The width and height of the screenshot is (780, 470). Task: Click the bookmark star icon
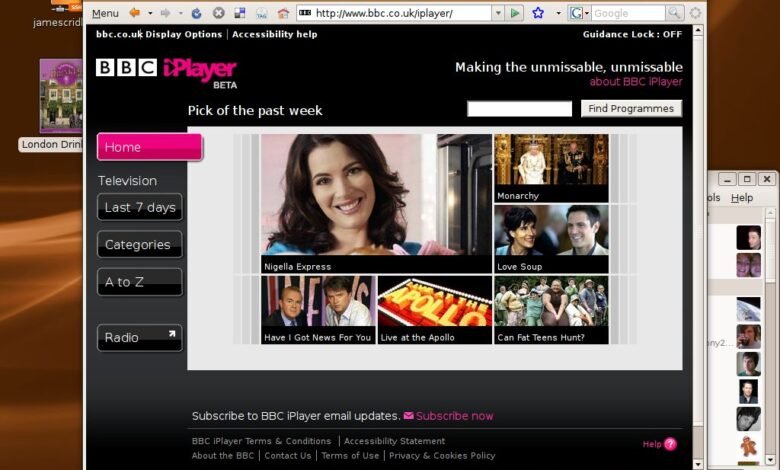coord(538,13)
